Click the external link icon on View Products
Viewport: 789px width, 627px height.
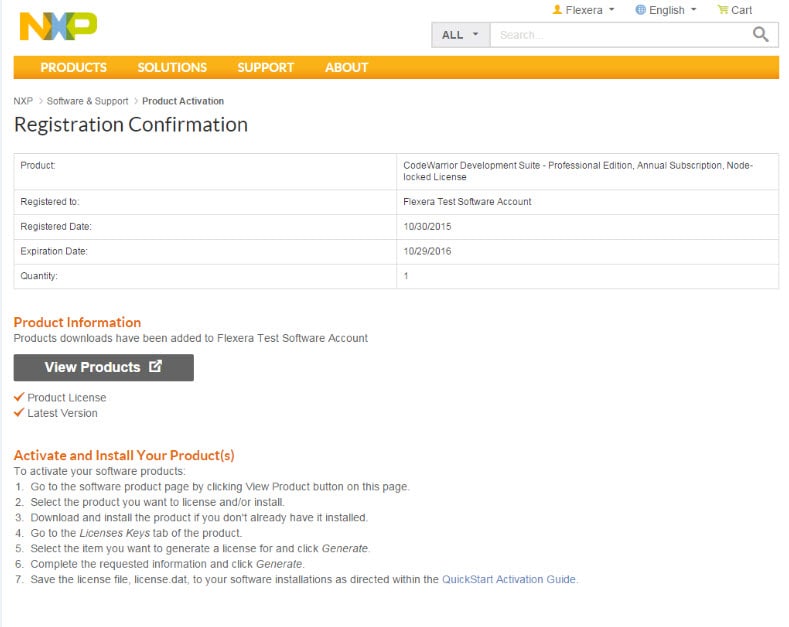155,367
